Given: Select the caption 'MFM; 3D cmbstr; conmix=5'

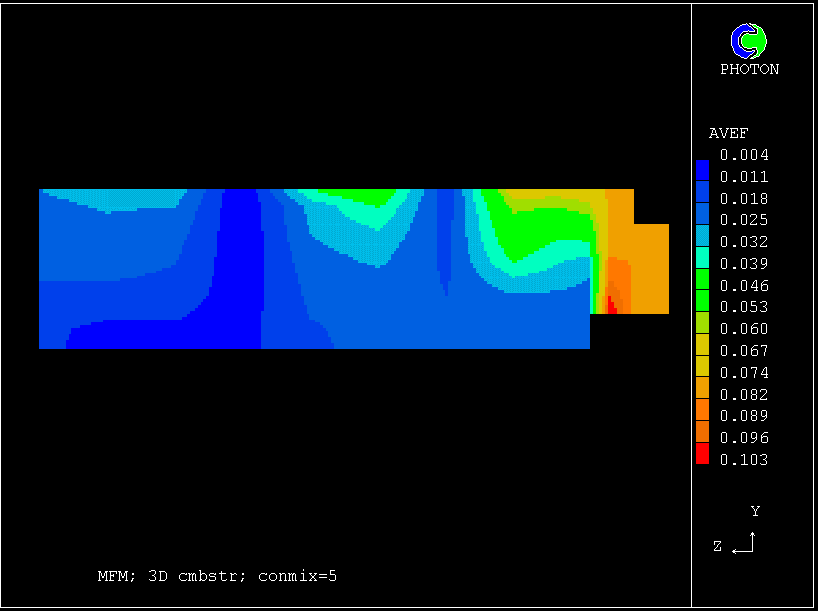Looking at the screenshot, I should [217, 576].
